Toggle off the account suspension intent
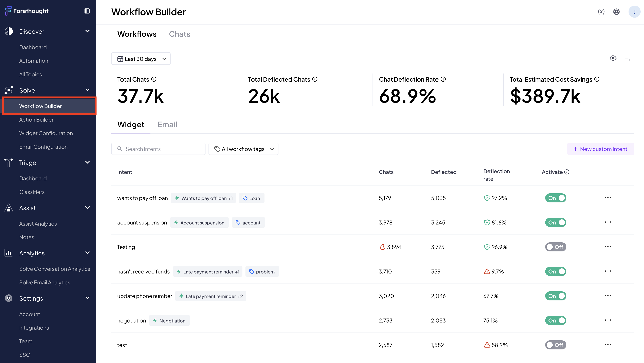The image size is (644, 363). pos(556,223)
